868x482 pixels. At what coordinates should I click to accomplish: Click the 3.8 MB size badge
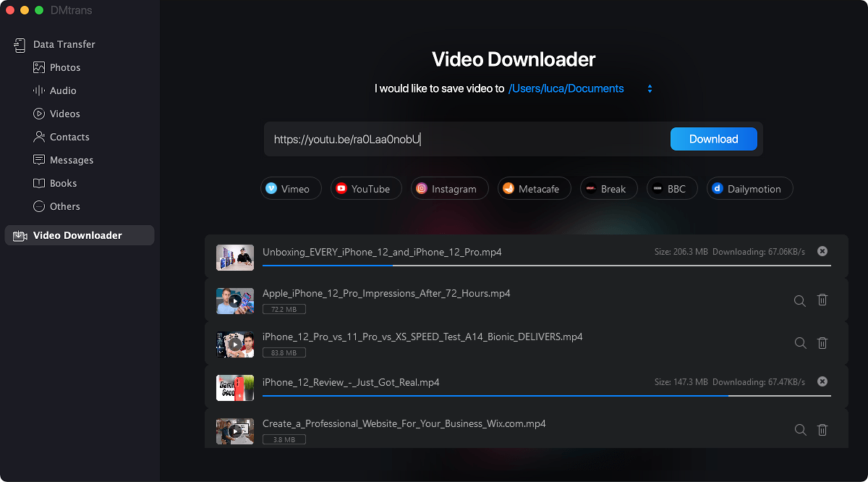[x=284, y=439]
